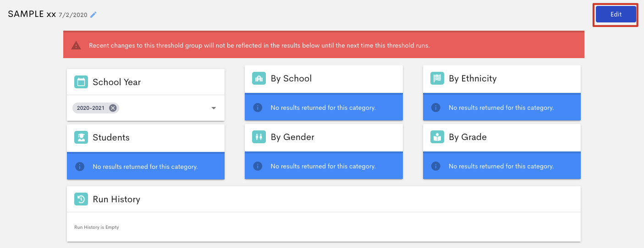The height and width of the screenshot is (248, 644).
Task: Click the Students graduate icon
Action: pos(81,138)
